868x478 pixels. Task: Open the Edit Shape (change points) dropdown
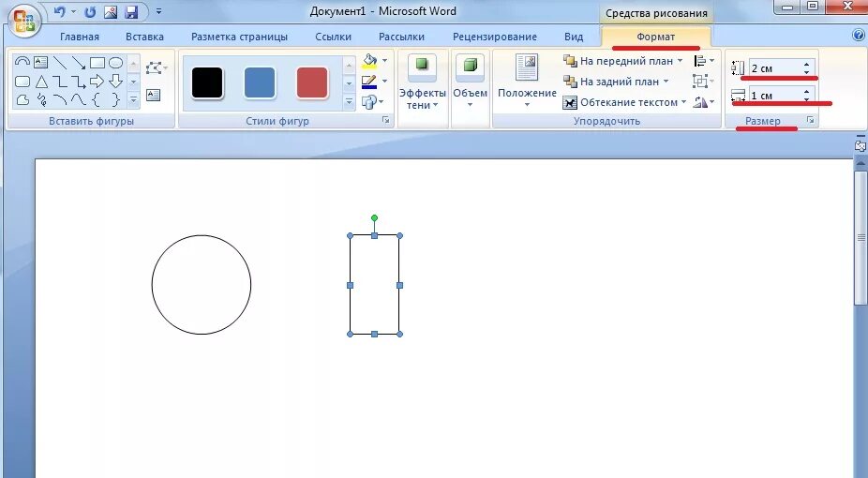tap(157, 68)
